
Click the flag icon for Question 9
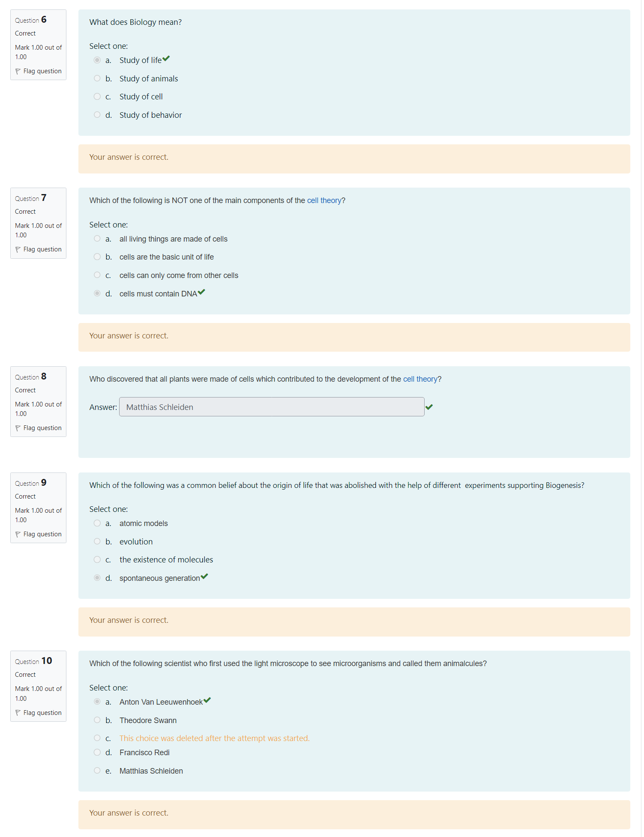tap(18, 534)
